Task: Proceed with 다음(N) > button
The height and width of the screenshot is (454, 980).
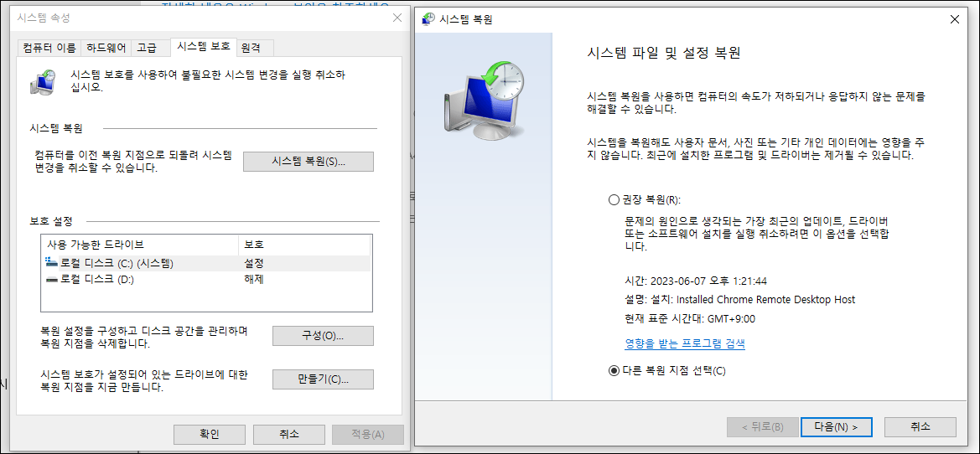Action: click(x=836, y=427)
